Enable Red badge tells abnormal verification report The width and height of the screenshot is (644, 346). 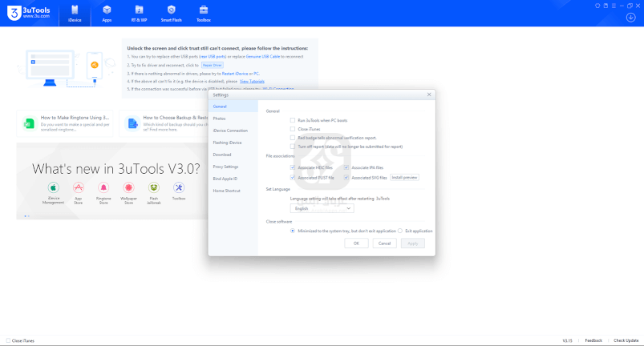tap(293, 138)
